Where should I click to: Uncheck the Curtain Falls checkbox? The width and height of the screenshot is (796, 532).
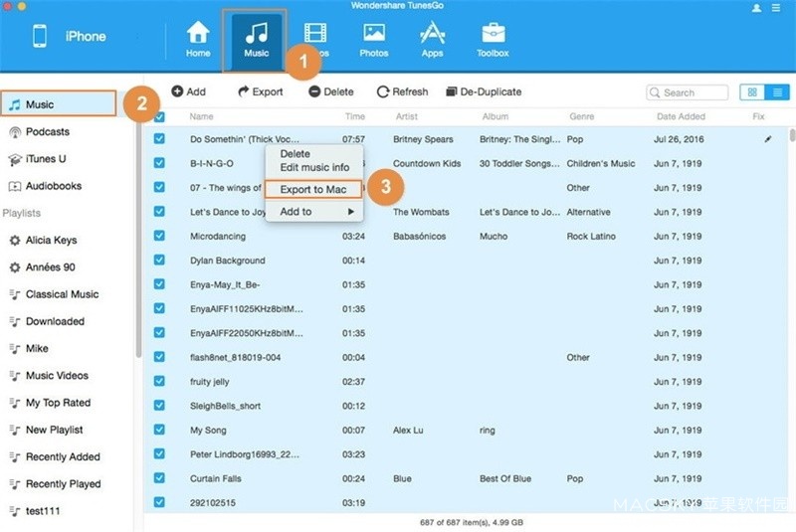(159, 477)
